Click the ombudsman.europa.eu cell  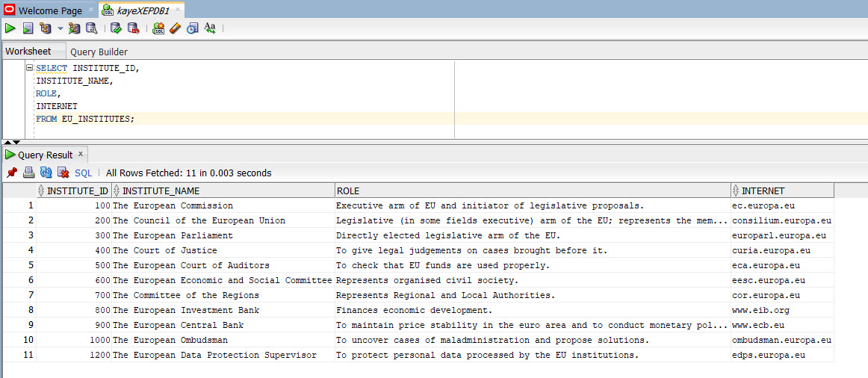pyautogui.click(x=782, y=341)
